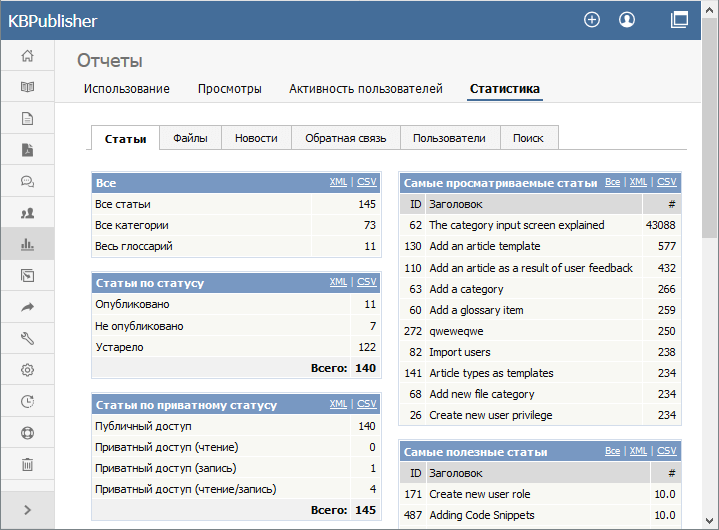The image size is (719, 530).
Task: Open the Feedback chat bubbles icon
Action: (28, 182)
